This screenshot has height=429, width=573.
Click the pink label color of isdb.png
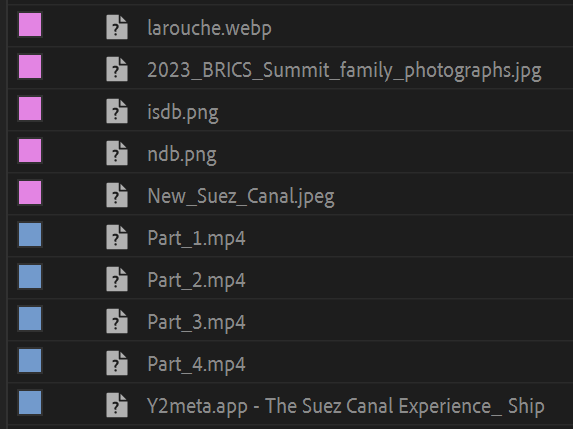[x=30, y=109]
